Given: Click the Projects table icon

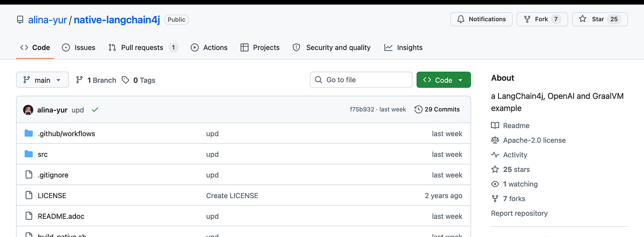Looking at the screenshot, I should tap(244, 47).
